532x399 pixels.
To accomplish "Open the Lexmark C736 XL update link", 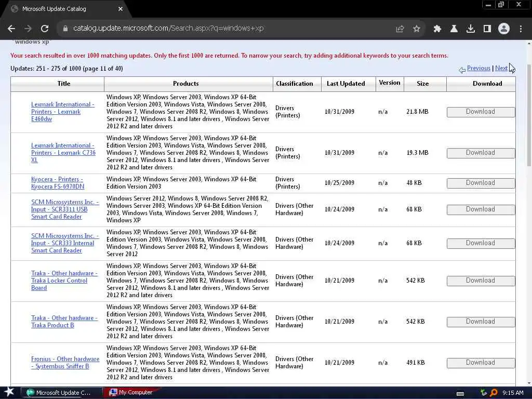I will [63, 153].
